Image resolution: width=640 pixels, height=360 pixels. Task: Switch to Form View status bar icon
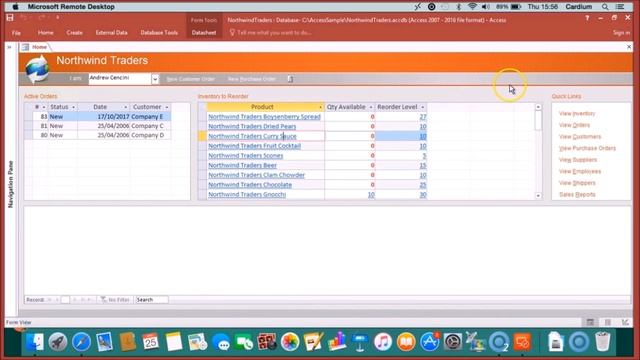(x=590, y=322)
